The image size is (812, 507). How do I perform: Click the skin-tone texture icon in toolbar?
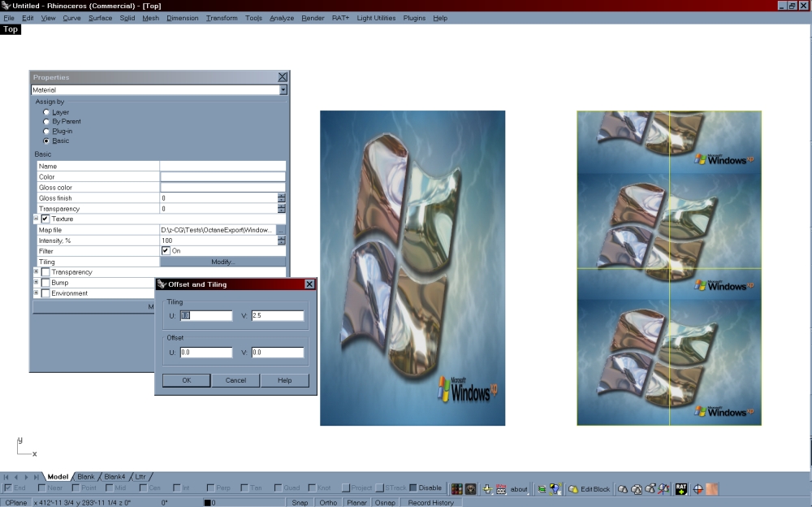coord(711,489)
